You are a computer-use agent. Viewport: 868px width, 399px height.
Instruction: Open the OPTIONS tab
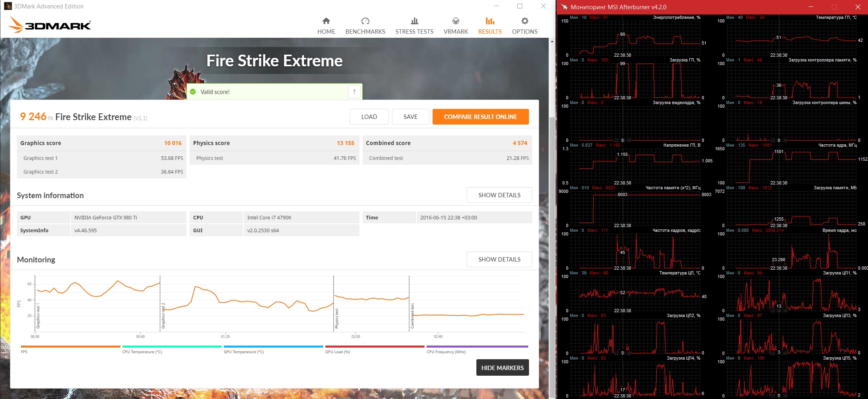click(x=525, y=26)
